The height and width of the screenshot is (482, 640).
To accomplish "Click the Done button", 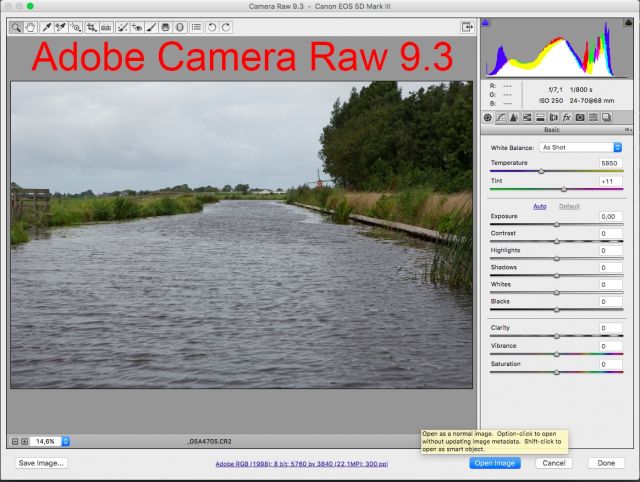I will pyautogui.click(x=606, y=463).
